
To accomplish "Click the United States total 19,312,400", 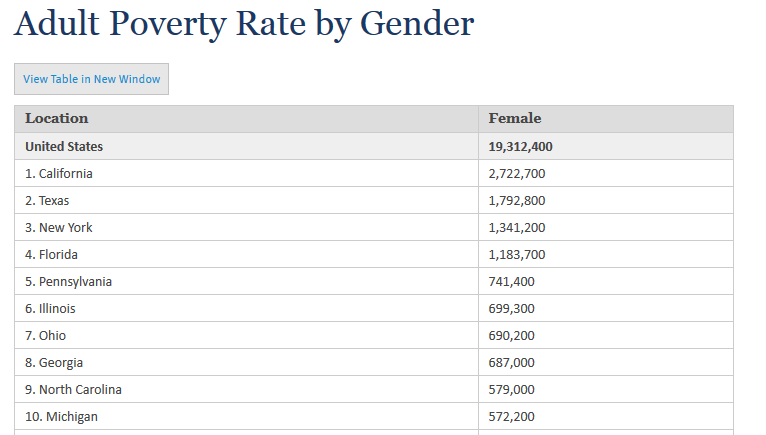I will pos(521,146).
